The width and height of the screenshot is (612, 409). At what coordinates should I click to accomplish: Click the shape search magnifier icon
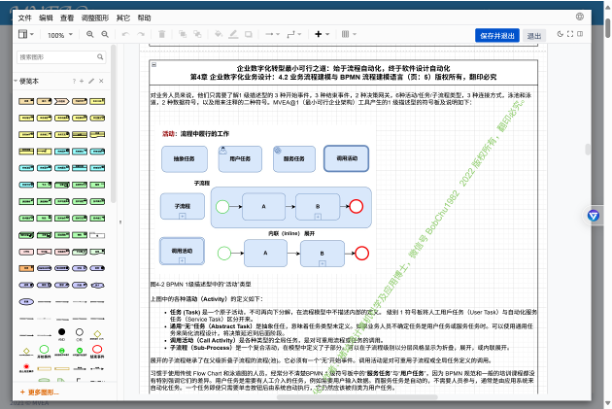tap(100, 57)
